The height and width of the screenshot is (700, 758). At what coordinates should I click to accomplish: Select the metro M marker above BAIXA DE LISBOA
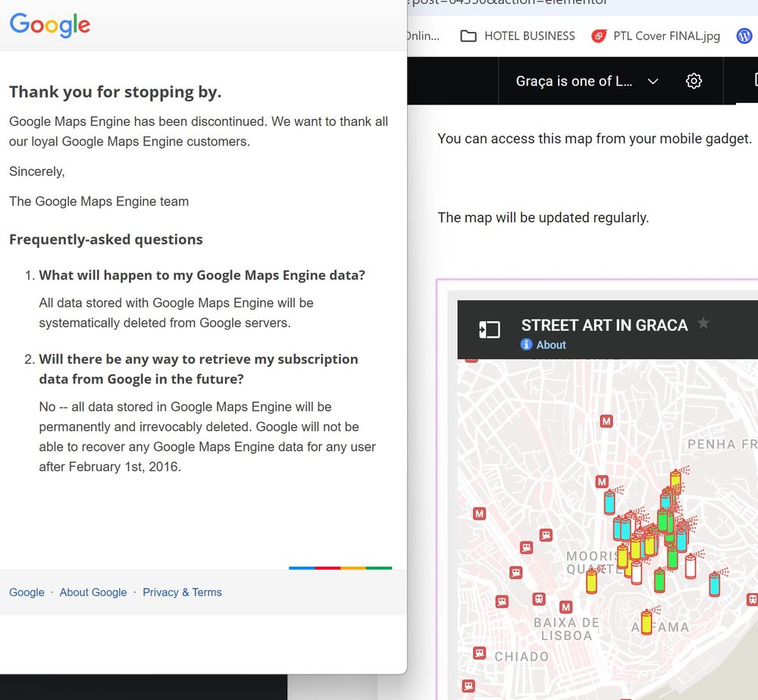pyautogui.click(x=565, y=607)
